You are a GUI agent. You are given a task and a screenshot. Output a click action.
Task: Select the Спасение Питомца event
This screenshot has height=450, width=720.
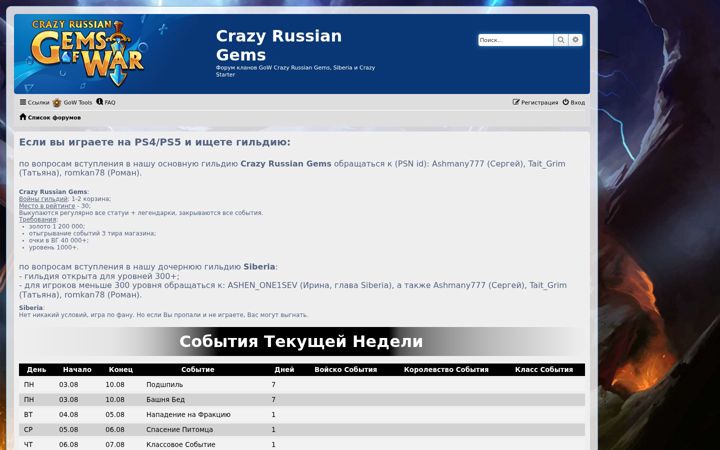coord(180,430)
